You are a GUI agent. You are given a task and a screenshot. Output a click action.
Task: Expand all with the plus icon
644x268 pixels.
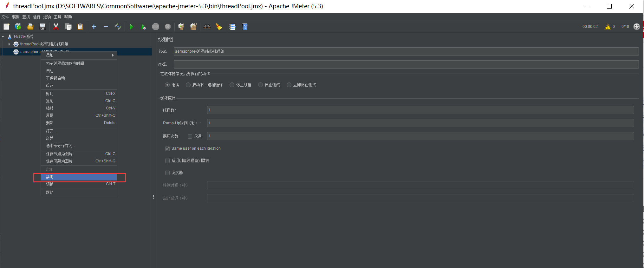coord(94,27)
